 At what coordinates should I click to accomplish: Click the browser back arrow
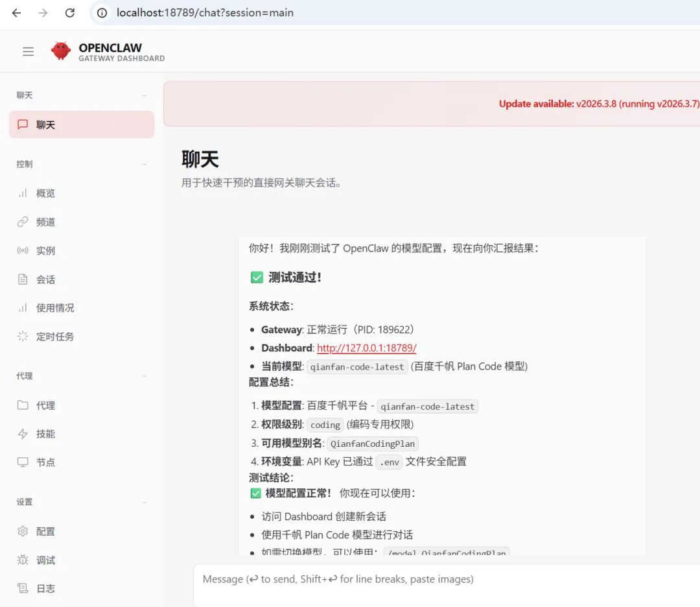tap(16, 13)
